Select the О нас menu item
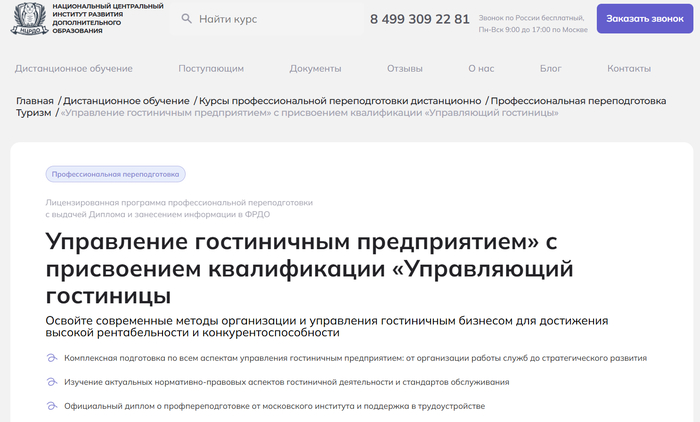The width and height of the screenshot is (700, 422). click(481, 69)
